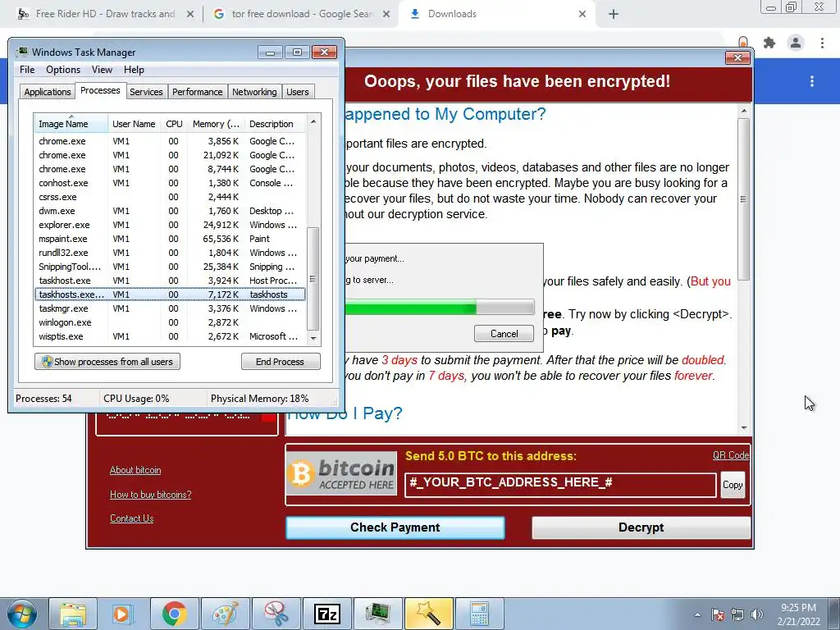Screen dimensions: 840x630
Task: Open Task Manager Options menu
Action: point(62,70)
